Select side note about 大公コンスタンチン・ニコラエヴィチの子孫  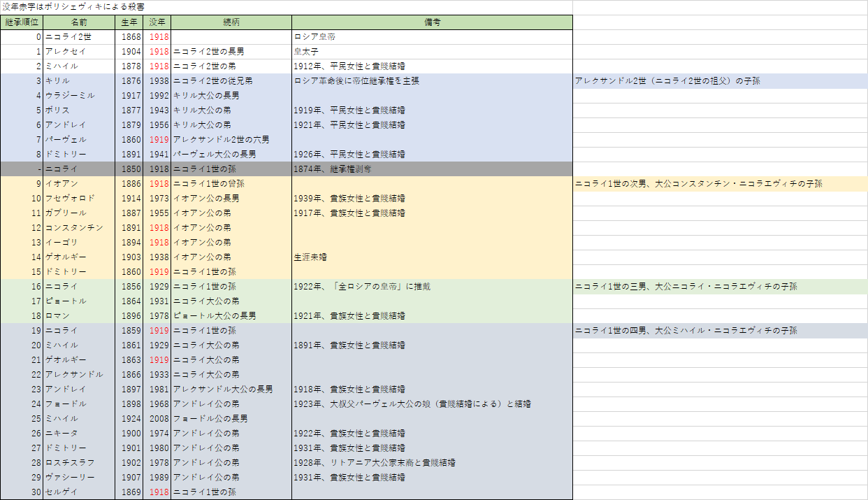(721, 184)
